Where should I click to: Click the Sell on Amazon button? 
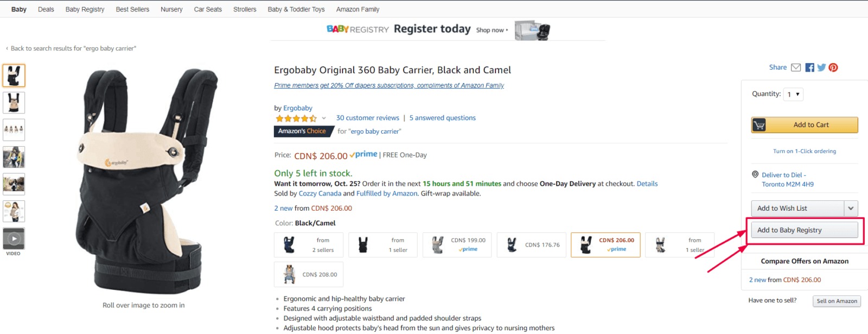pos(837,301)
